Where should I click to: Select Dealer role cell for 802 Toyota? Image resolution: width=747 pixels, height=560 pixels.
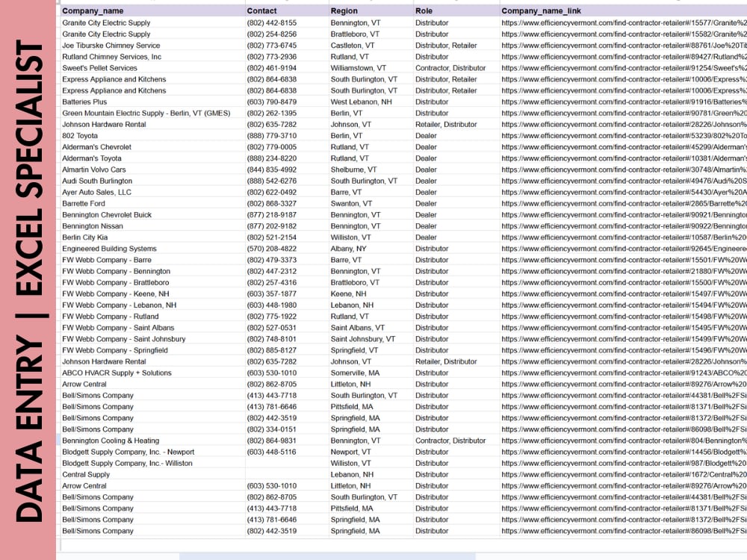(456, 136)
